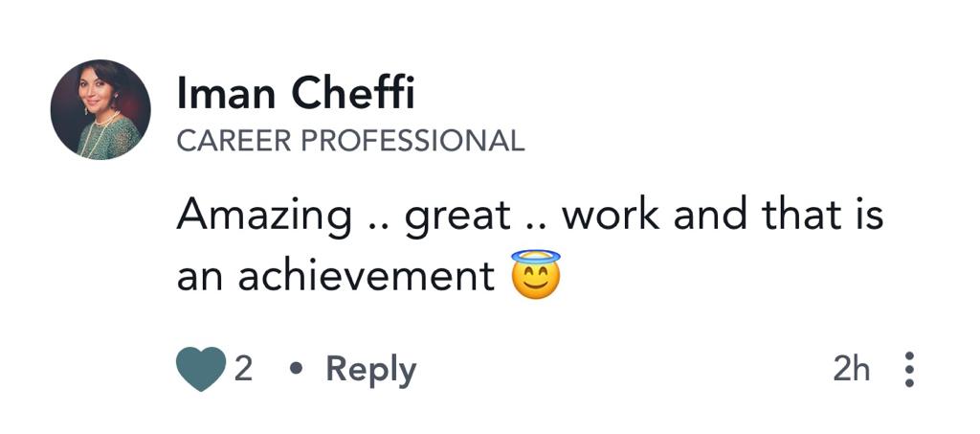Click the "2h" timestamp
The height and width of the screenshot is (434, 980).
click(851, 370)
